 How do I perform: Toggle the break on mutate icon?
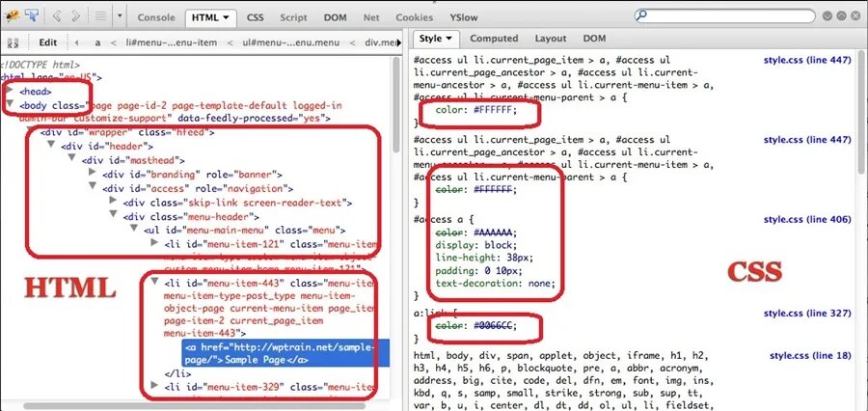[14, 42]
